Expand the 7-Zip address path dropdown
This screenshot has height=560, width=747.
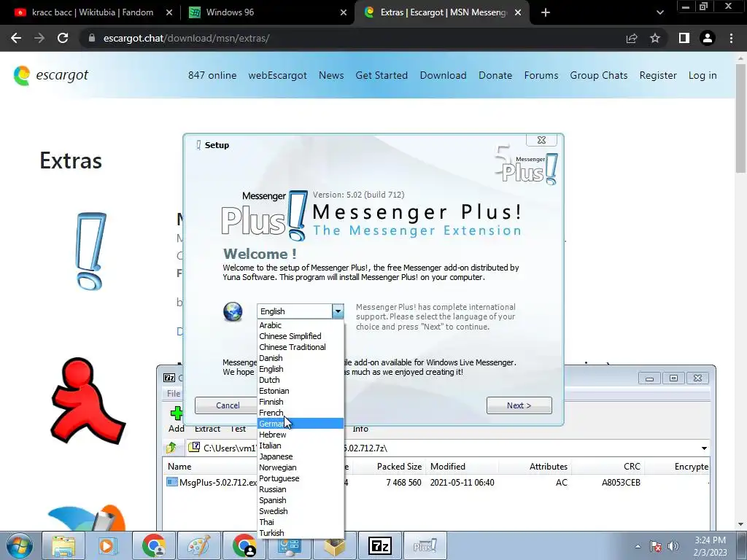704,448
